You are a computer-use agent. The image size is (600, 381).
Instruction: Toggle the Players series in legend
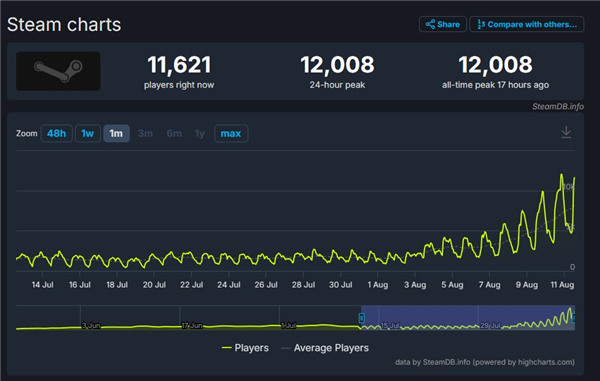click(x=245, y=348)
